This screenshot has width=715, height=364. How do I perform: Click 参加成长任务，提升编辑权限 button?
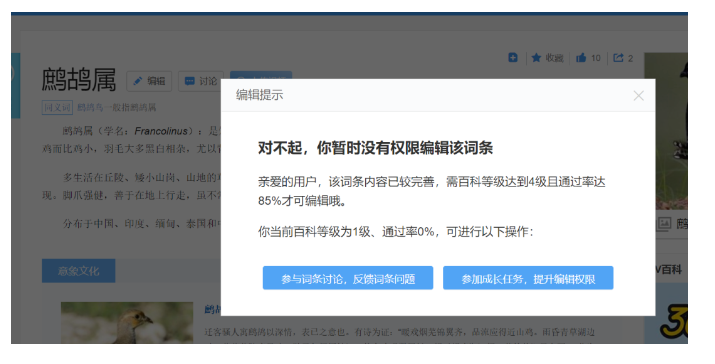(x=528, y=278)
